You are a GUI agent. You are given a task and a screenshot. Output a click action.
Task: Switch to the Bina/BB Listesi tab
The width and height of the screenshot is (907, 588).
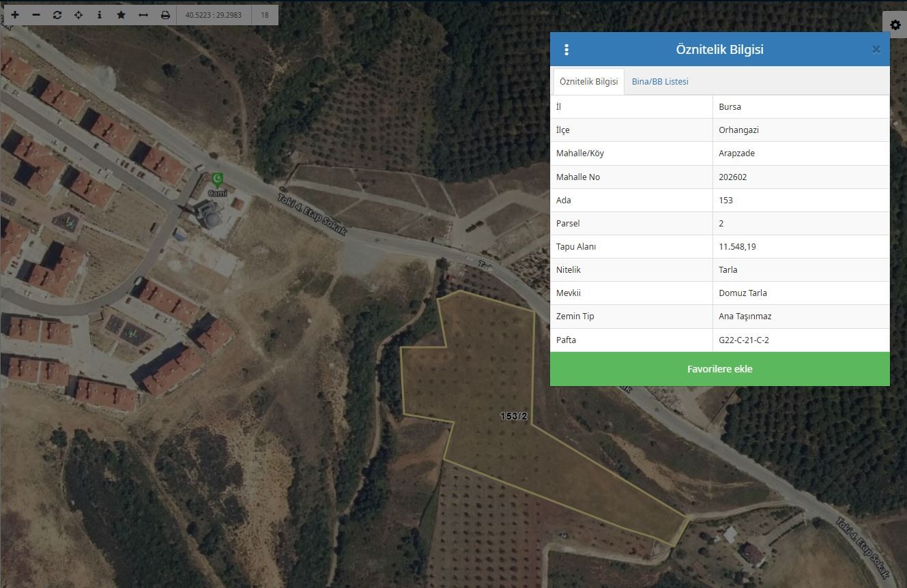pos(660,81)
